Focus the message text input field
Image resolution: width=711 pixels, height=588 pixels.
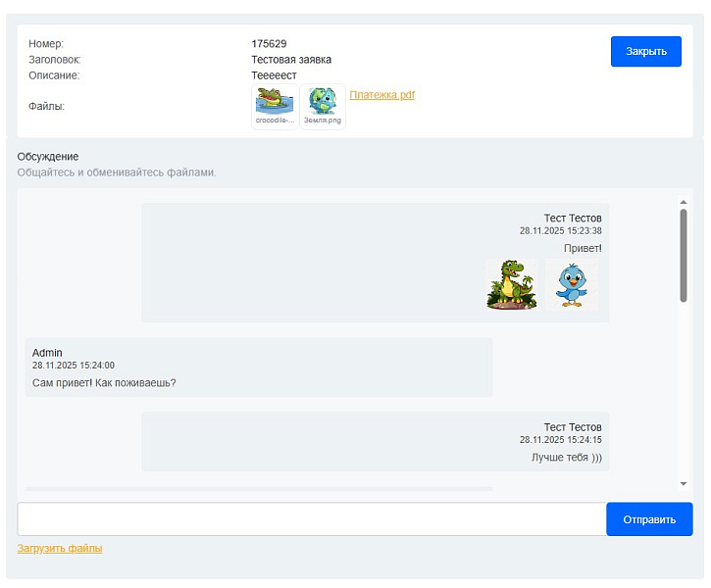pos(312,519)
